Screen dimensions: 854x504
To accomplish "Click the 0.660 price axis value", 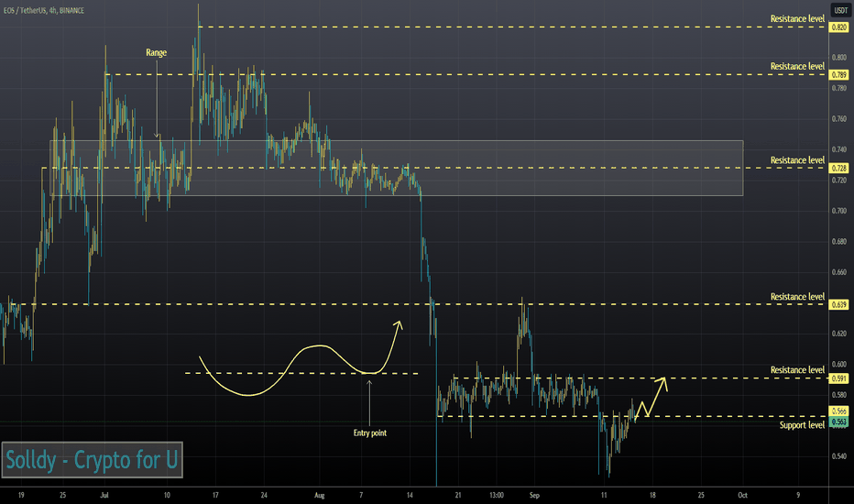I will (x=839, y=272).
